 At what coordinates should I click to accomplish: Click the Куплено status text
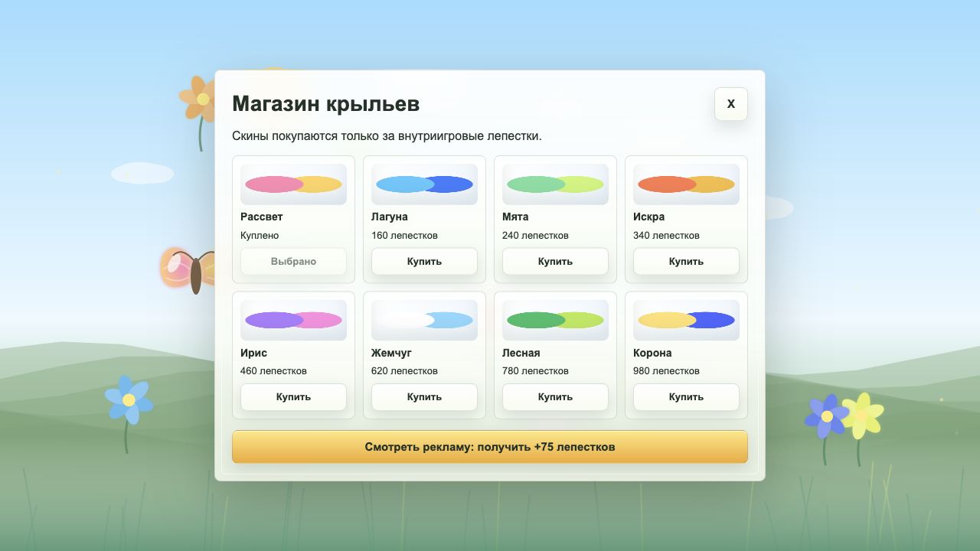tap(260, 235)
